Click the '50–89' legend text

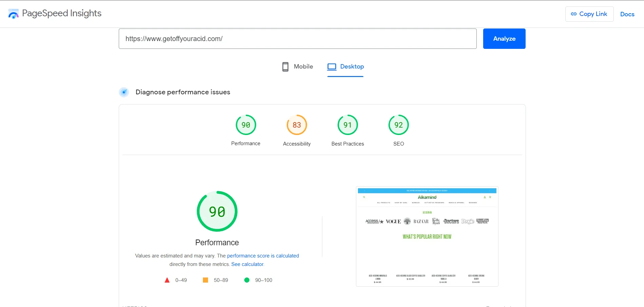pos(221,280)
